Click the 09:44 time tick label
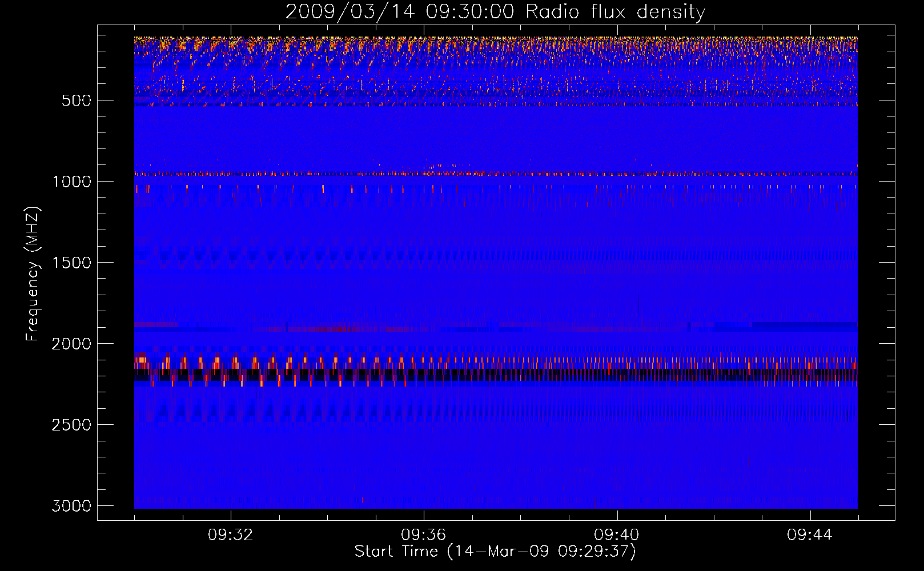 click(810, 535)
